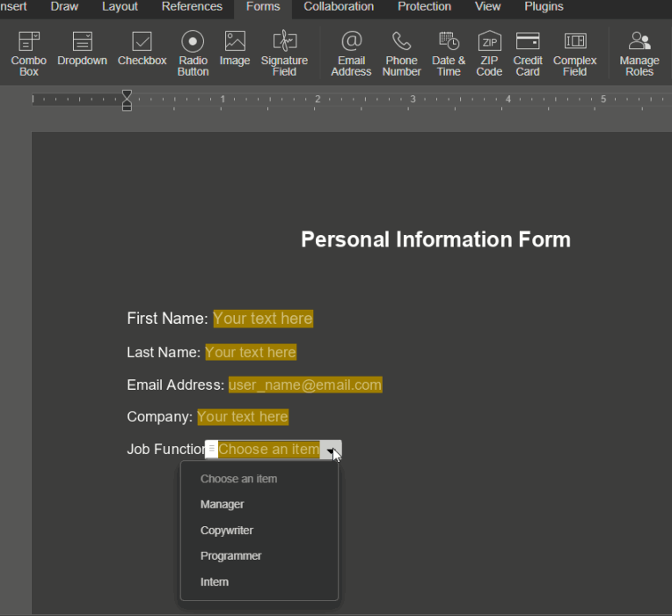Click the Email Address label in the document
672x616 pixels.
click(x=175, y=385)
